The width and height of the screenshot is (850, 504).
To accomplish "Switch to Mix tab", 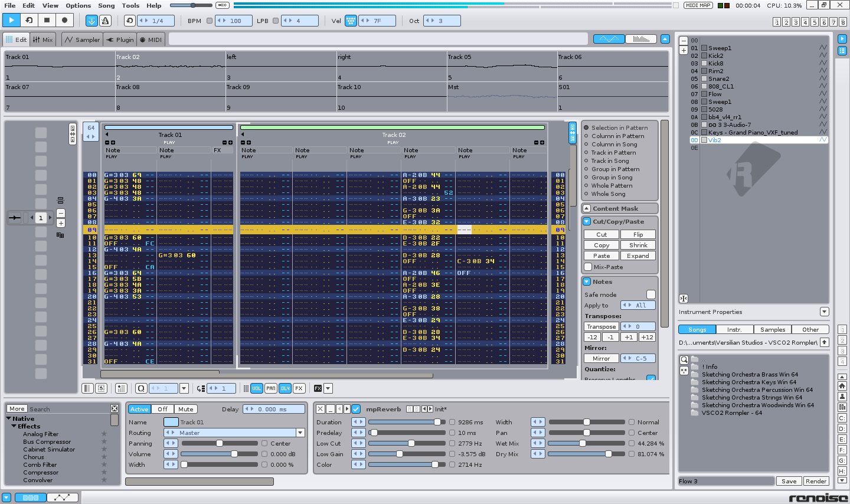I will 43,40.
